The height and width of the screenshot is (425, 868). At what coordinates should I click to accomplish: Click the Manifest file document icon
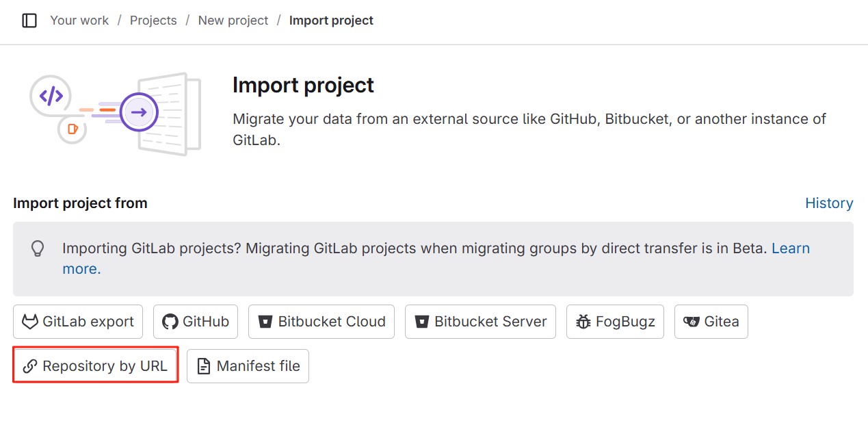(x=203, y=366)
